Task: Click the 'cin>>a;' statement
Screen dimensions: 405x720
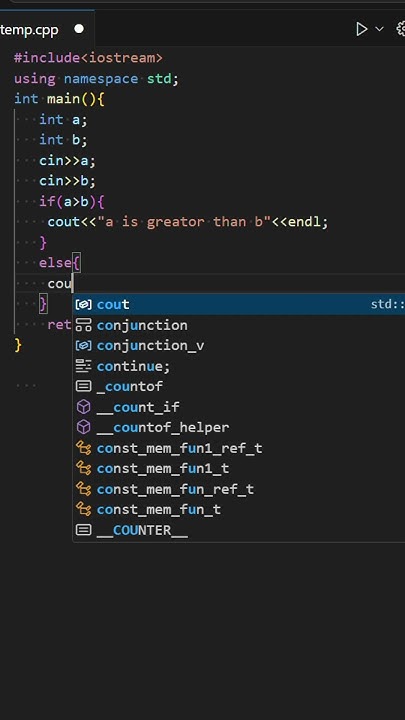Action: [x=67, y=161]
